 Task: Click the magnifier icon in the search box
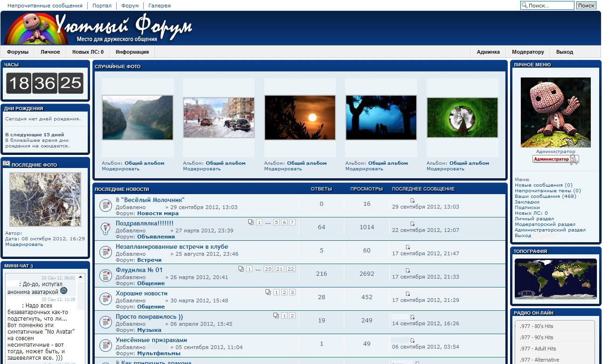525,6
